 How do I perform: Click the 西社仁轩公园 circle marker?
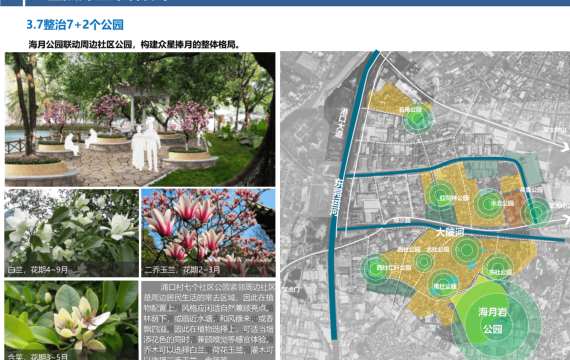click(x=376, y=268)
